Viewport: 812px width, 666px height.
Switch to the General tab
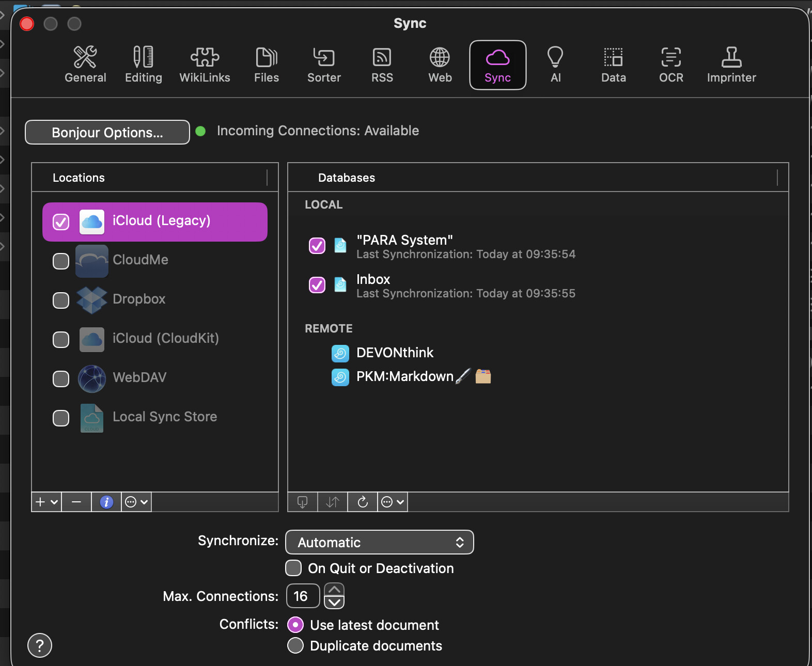pos(85,65)
